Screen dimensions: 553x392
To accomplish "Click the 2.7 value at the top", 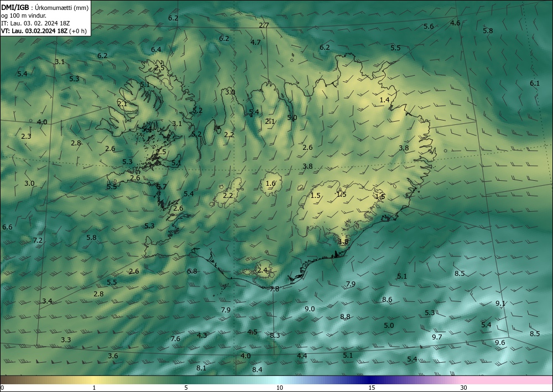I will [x=264, y=25].
